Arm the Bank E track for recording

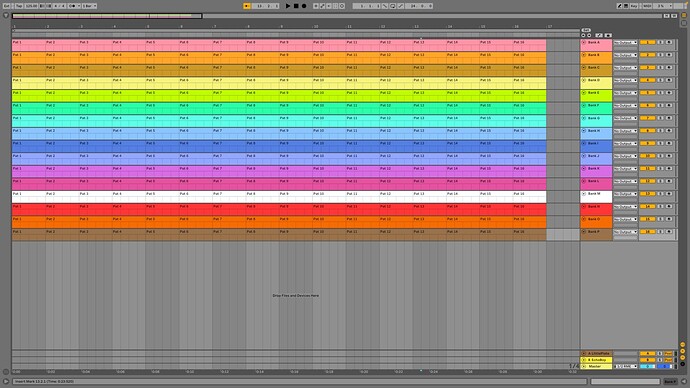coord(669,93)
